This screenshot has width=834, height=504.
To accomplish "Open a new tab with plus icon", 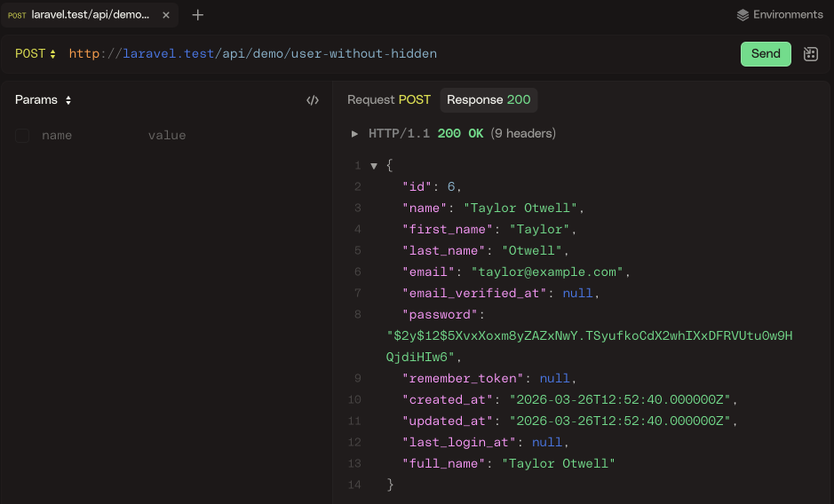I will pos(198,15).
